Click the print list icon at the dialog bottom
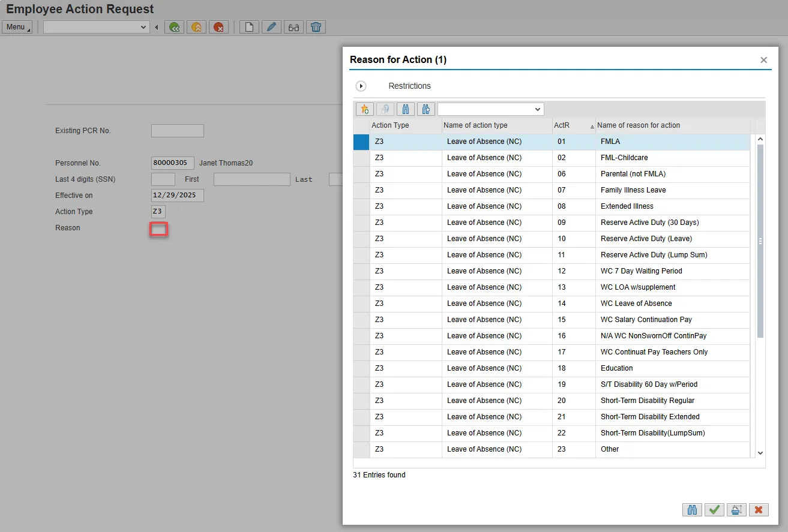 [736, 510]
